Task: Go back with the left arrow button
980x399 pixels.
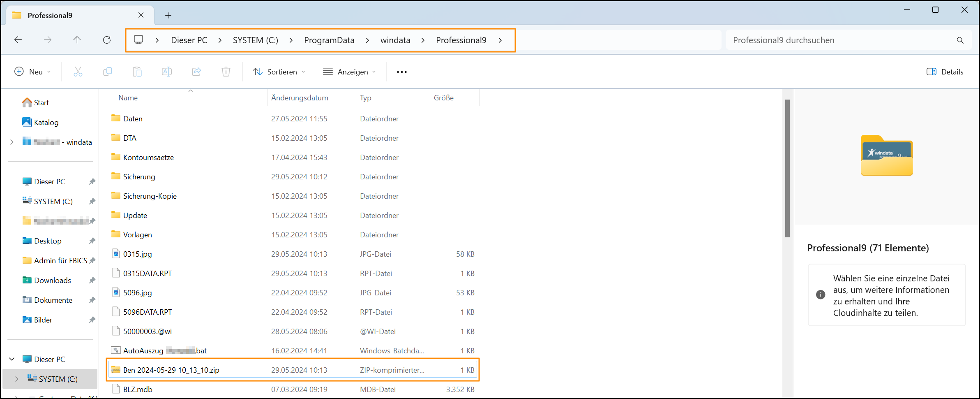Action: pos(18,40)
